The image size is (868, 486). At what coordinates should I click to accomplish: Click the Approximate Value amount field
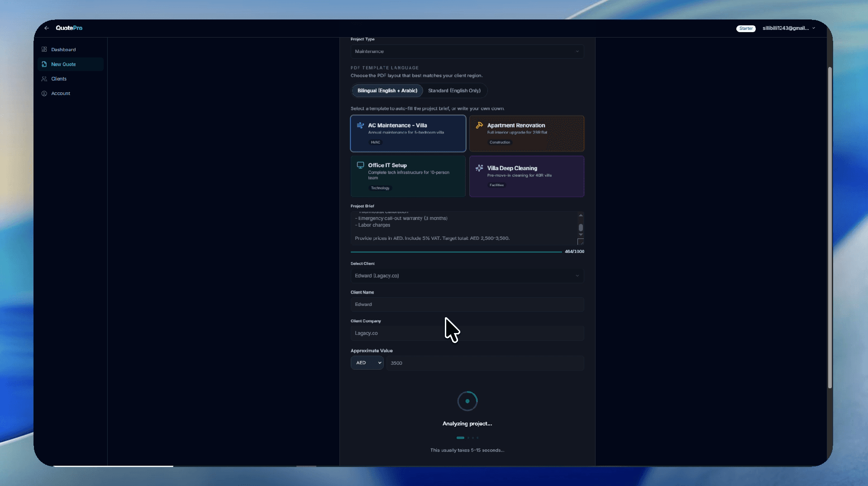point(485,363)
